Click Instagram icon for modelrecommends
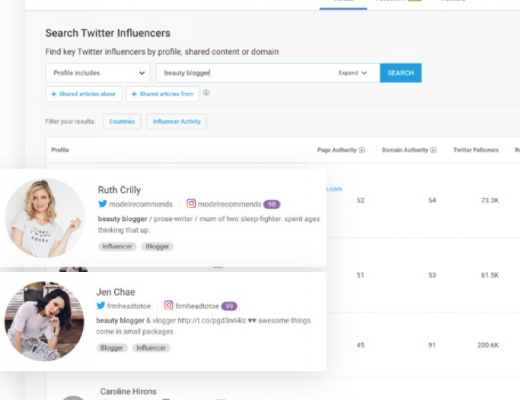 click(191, 203)
